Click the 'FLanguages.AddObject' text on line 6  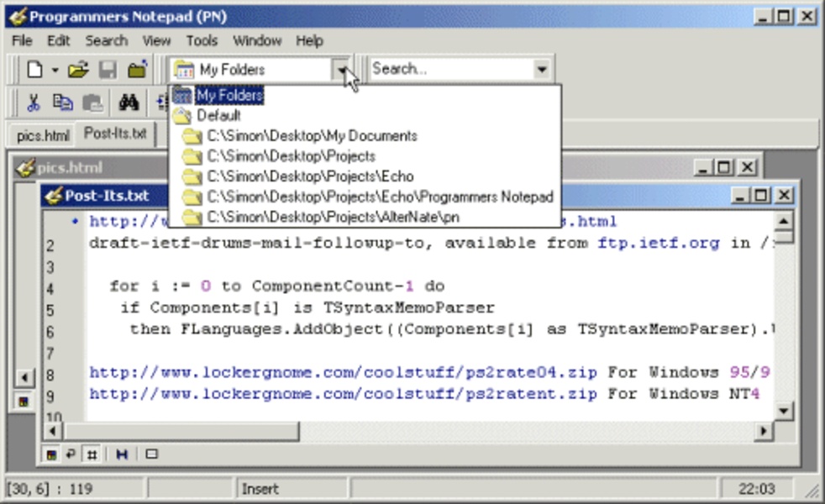[281, 329]
